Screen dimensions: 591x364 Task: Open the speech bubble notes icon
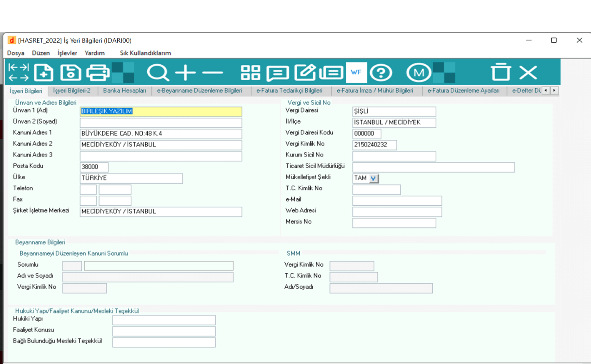277,73
